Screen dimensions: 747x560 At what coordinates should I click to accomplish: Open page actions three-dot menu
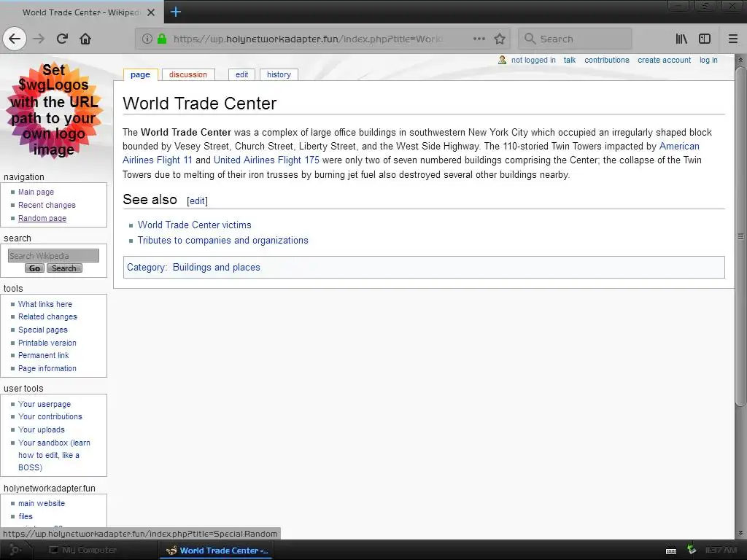coord(479,39)
